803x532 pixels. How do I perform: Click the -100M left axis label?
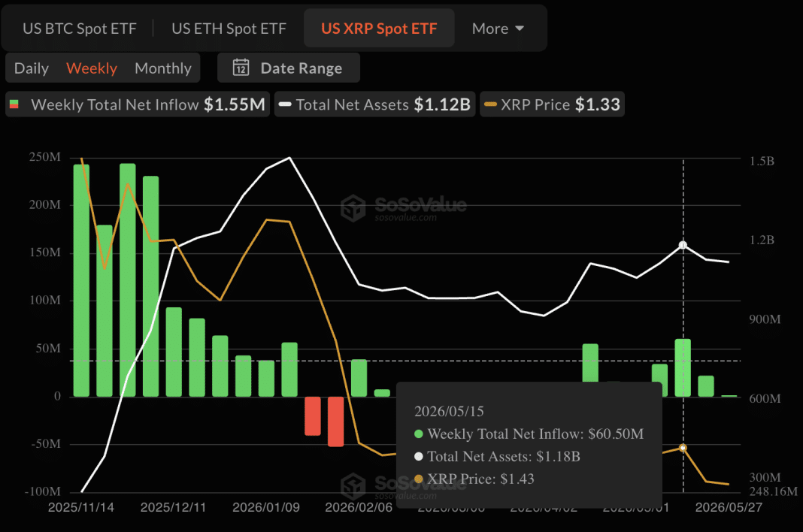point(43,491)
